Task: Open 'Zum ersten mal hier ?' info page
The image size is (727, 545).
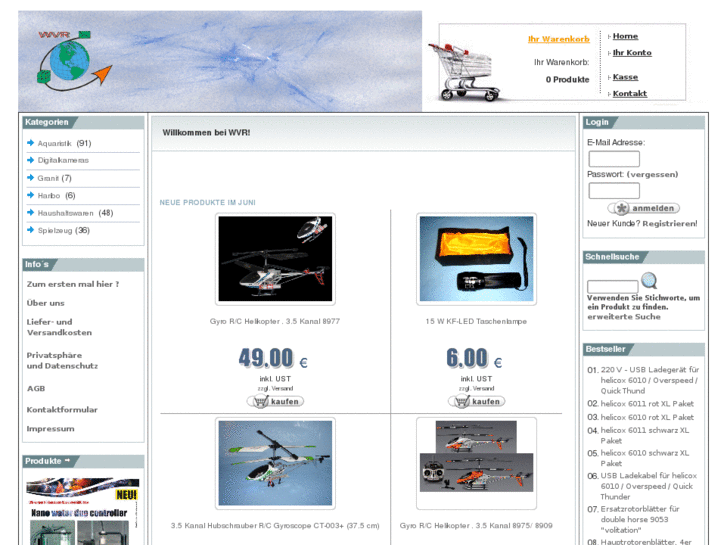Action: (x=73, y=284)
